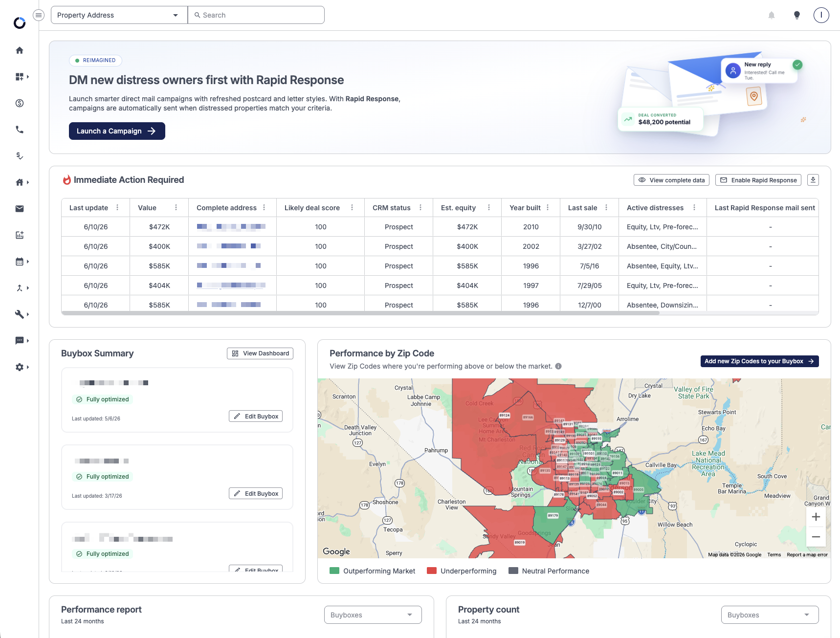Click the top Search input field

(x=256, y=15)
